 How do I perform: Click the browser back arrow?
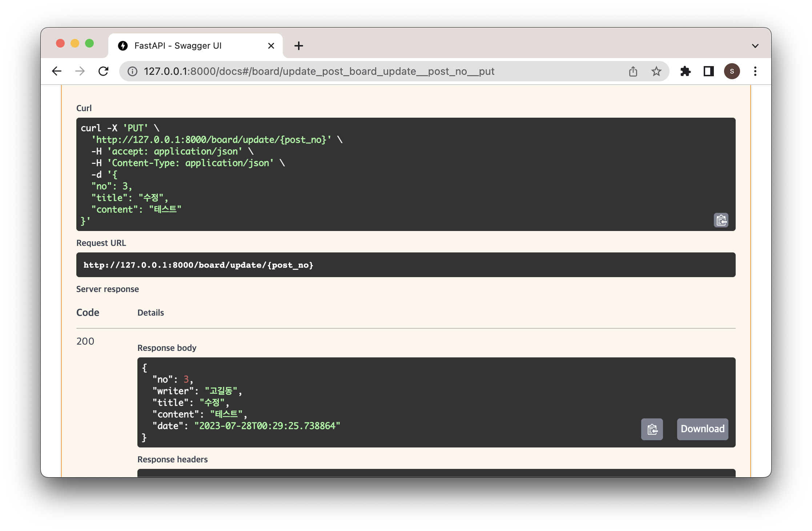point(57,71)
